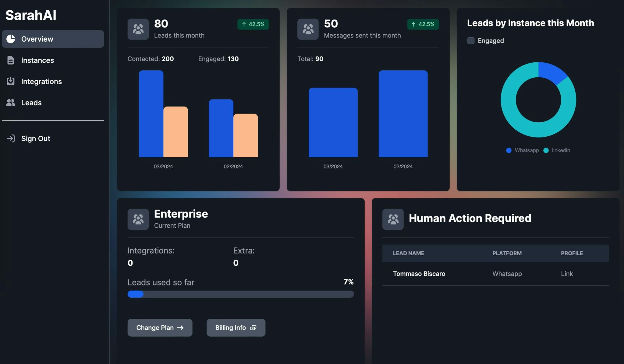624x364 pixels.
Task: Click the orange engaged bar for 03/2024
Action: (175, 132)
